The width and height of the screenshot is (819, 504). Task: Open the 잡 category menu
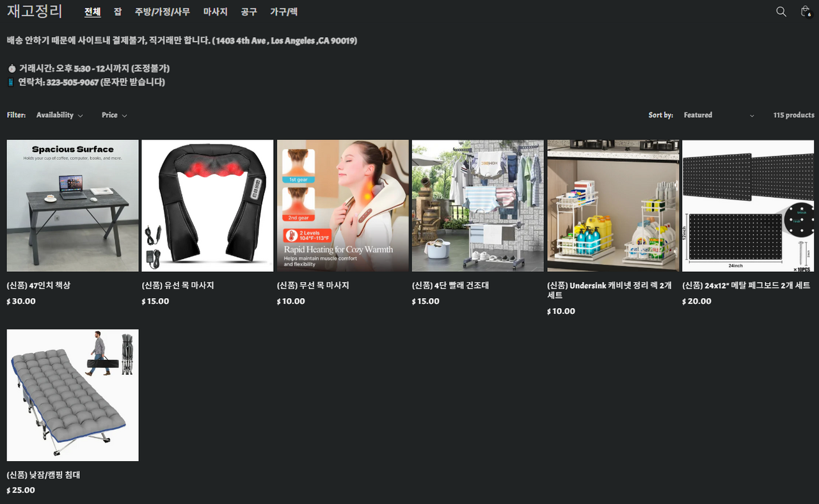[118, 12]
